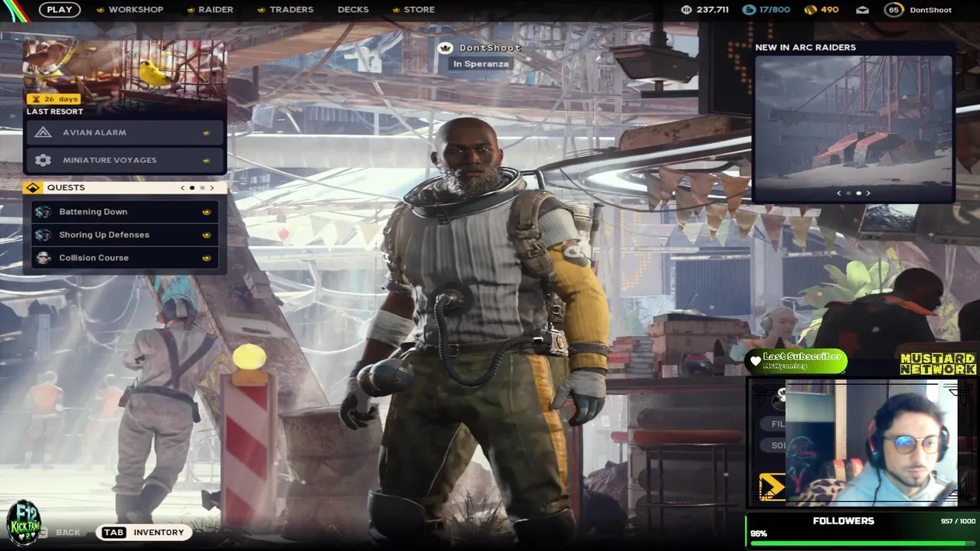Click the Cred value 17/800
The image size is (980, 551).
click(774, 10)
